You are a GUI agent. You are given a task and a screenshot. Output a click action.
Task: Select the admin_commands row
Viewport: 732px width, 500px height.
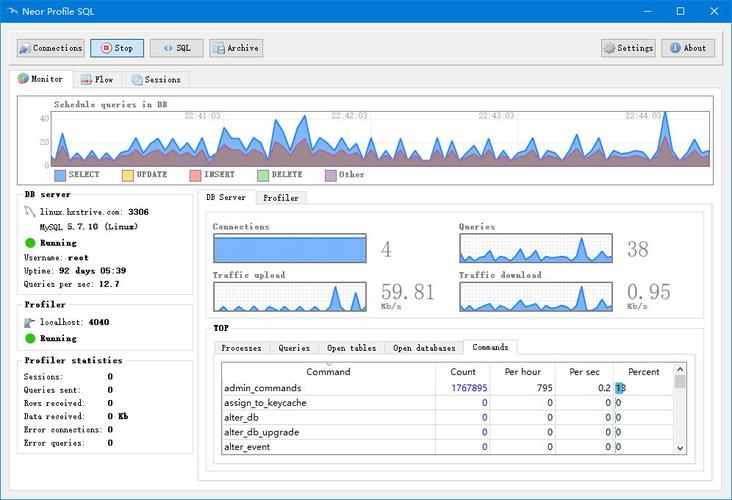pyautogui.click(x=447, y=388)
